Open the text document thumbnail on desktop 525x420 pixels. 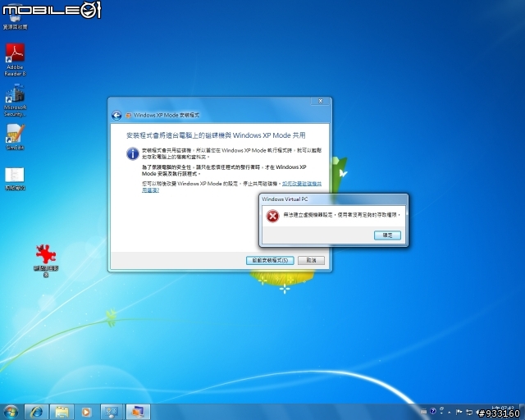(x=15, y=179)
